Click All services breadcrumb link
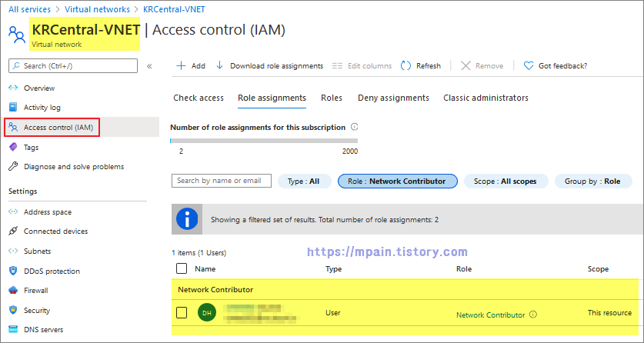This screenshot has width=644, height=343. 29,9
